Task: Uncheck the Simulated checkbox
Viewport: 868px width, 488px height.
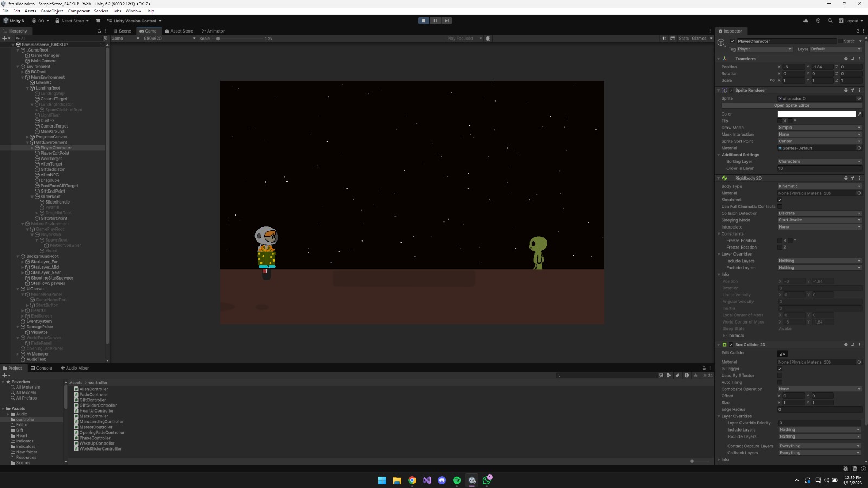Action: [780, 200]
